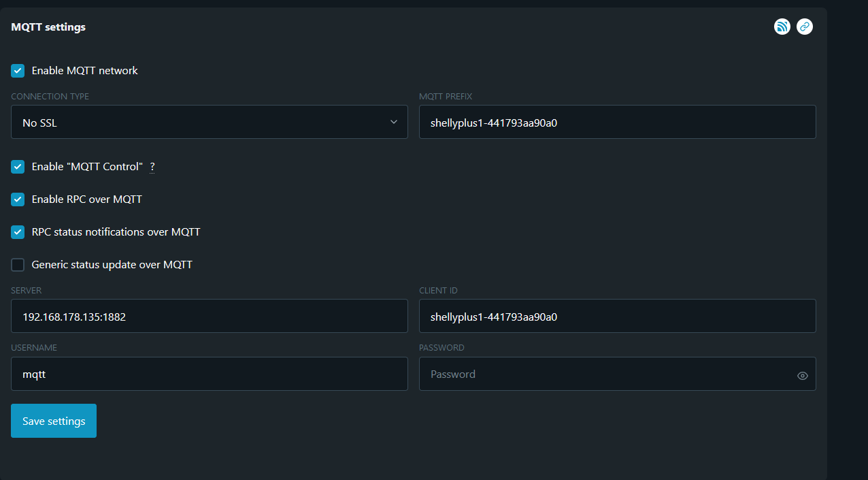This screenshot has height=480, width=868.
Task: Expand the No SSL selector chevron
Action: click(394, 122)
